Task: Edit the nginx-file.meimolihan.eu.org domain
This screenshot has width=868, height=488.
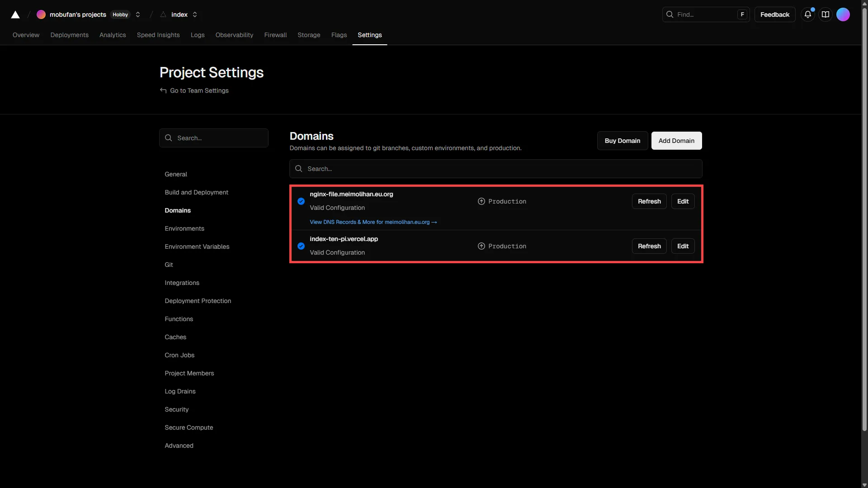Action: [x=683, y=201]
